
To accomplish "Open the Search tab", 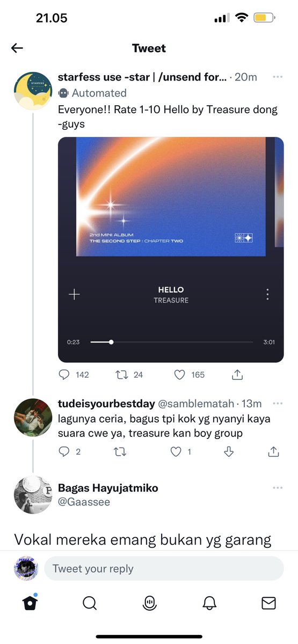I will click(90, 603).
